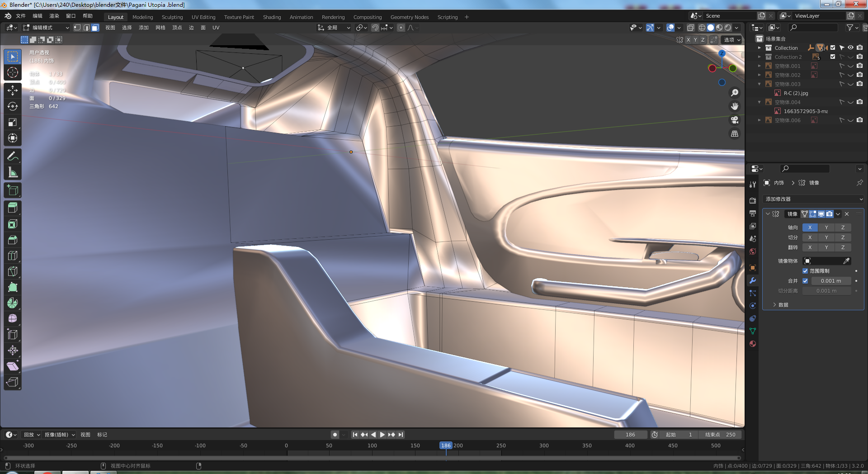The width and height of the screenshot is (868, 474).
Task: Click the mirror object eyedropper button
Action: coord(846,261)
